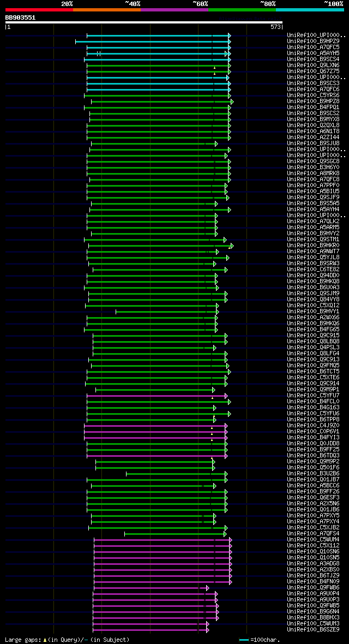Select the UniRef100_Q9FMQ5 label
This screenshot has width=349, height=644.
pyautogui.click(x=313, y=366)
